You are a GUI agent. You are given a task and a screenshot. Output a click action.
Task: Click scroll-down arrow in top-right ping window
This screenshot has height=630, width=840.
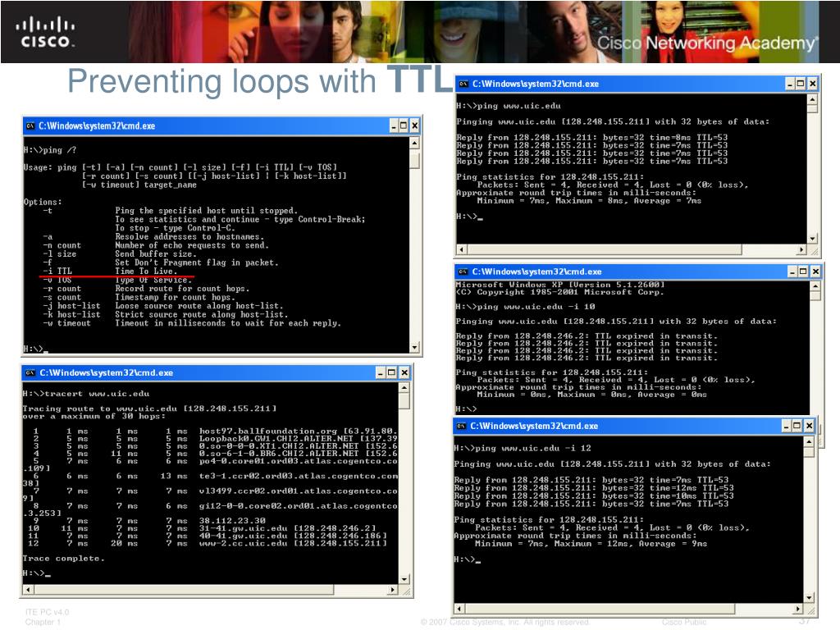pyautogui.click(x=813, y=239)
